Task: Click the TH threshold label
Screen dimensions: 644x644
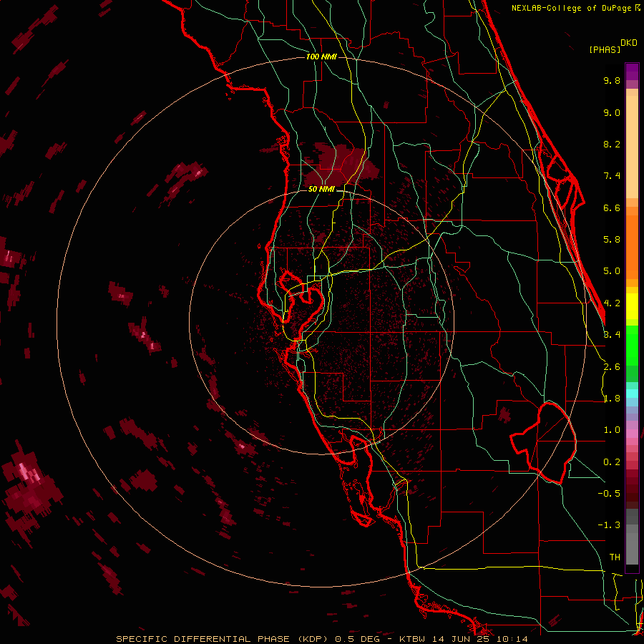Action: point(615,557)
